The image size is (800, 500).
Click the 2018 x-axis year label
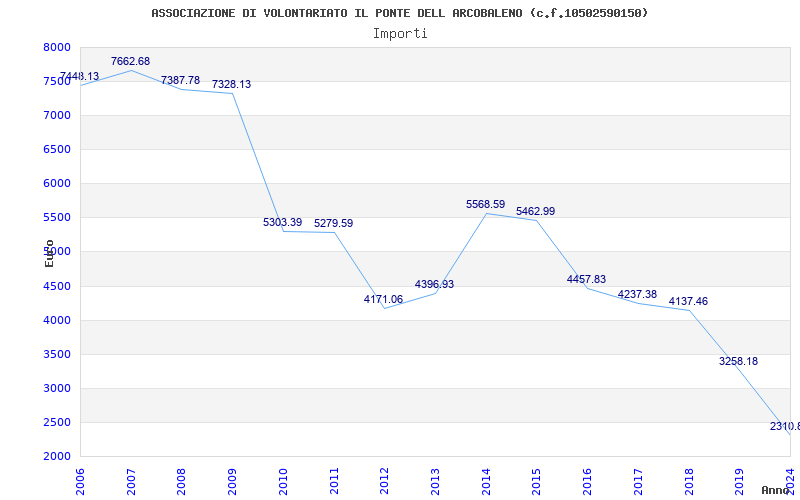pos(689,481)
